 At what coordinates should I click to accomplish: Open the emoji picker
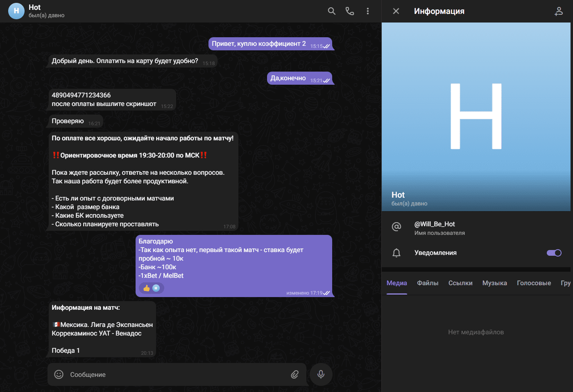pos(59,374)
